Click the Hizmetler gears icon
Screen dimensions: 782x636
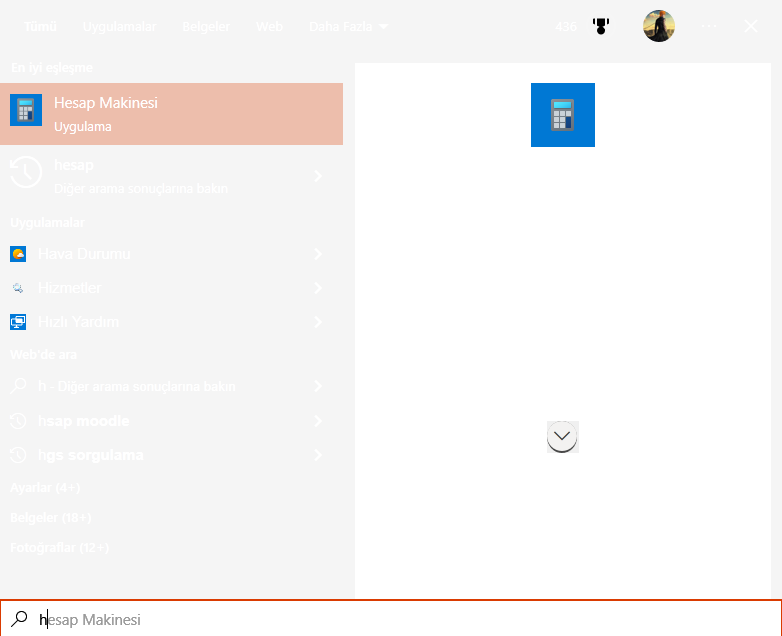(x=18, y=288)
